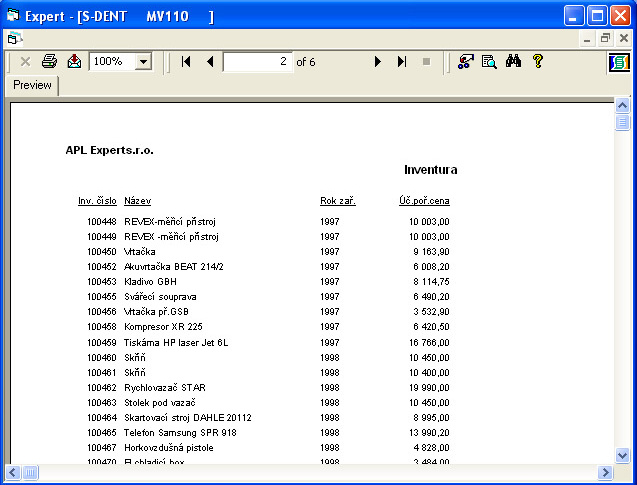
Task: Click the Print report icon
Action: [49, 61]
